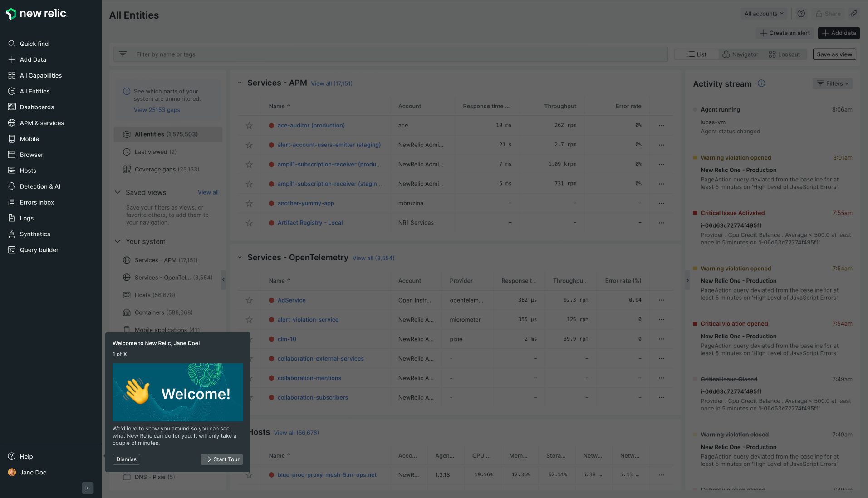Open Activity stream Filters dropdown
The height and width of the screenshot is (498, 868).
pos(833,83)
